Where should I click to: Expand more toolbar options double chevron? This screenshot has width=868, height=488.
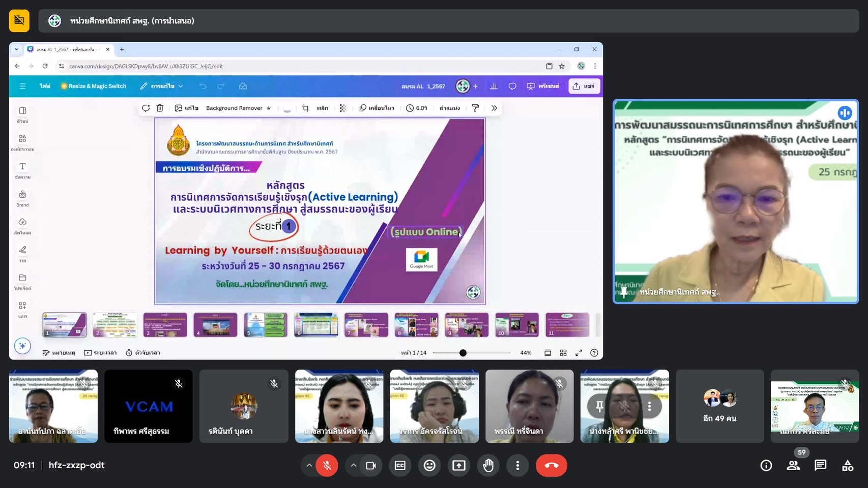[x=494, y=108]
